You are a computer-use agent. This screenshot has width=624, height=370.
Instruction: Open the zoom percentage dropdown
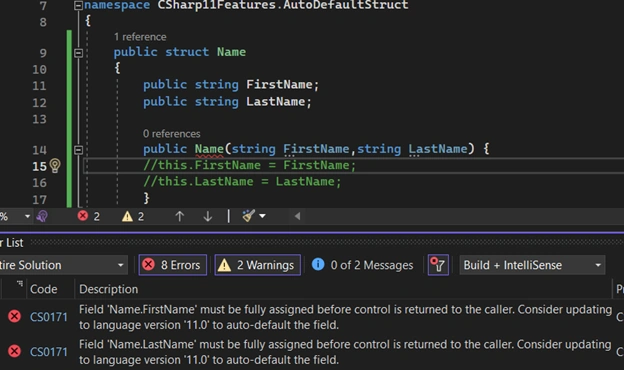coord(27,216)
